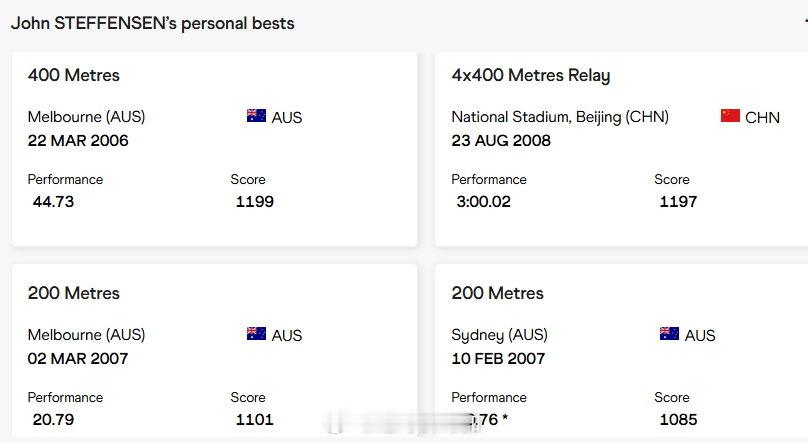Click the Chinese flag icon beside CHN

pyautogui.click(x=730, y=115)
